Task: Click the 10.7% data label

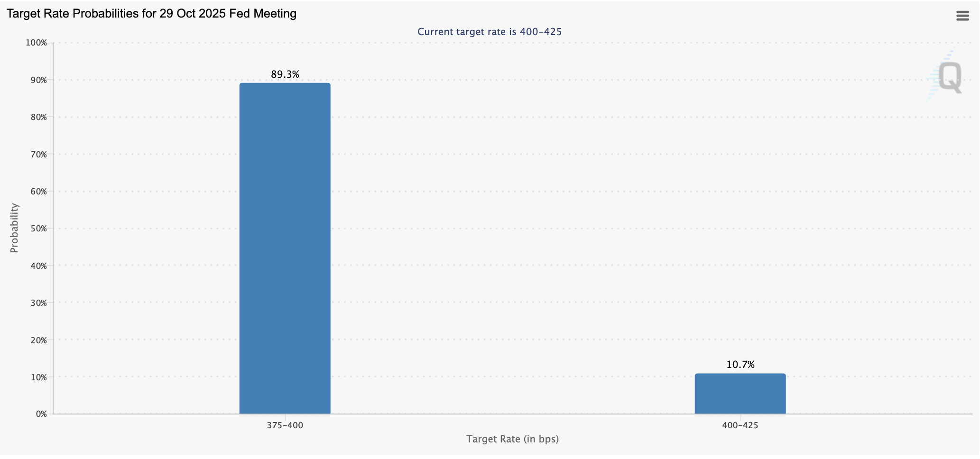Action: [740, 365]
